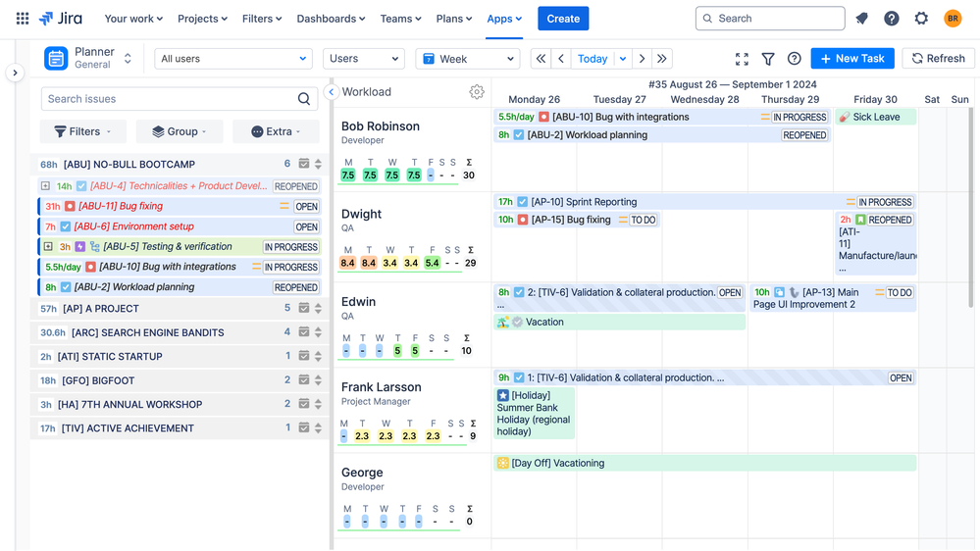Click the bug icon on ABU-11 Bug fixing

click(x=70, y=206)
